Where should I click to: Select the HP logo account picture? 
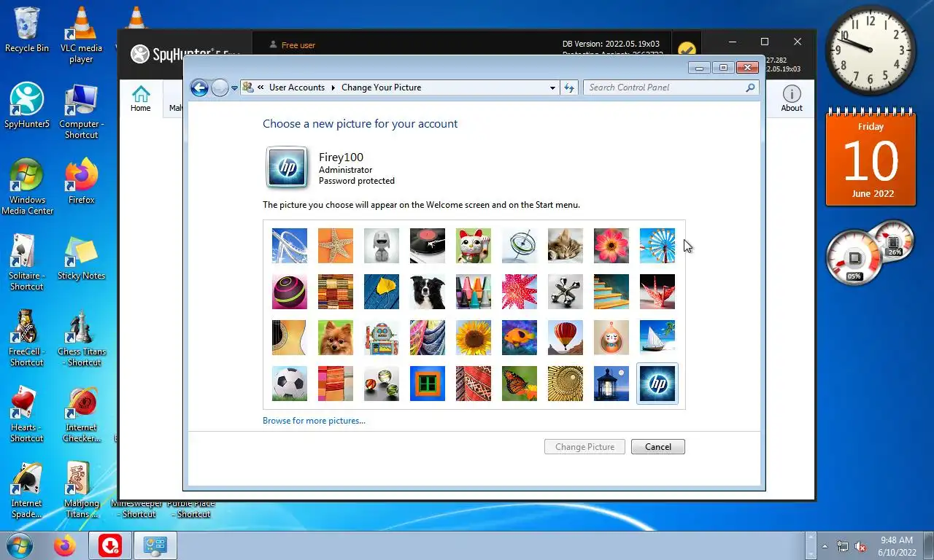tap(657, 384)
